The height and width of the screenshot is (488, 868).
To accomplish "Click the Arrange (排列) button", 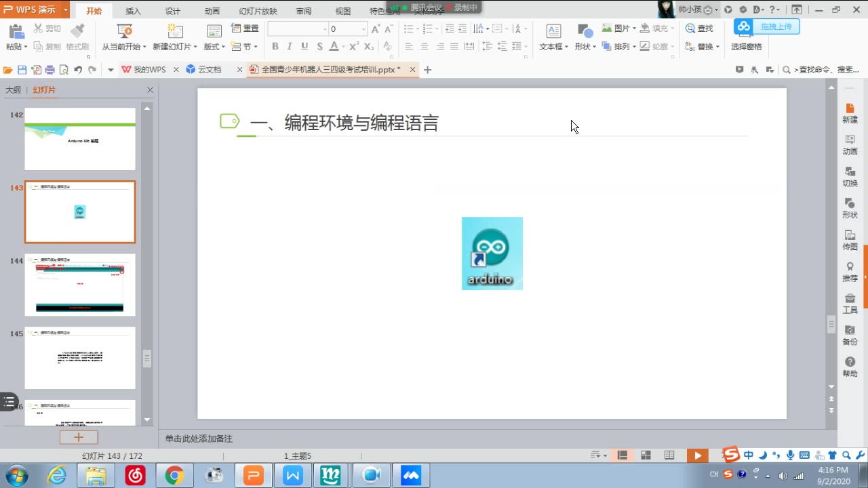I will tap(618, 47).
